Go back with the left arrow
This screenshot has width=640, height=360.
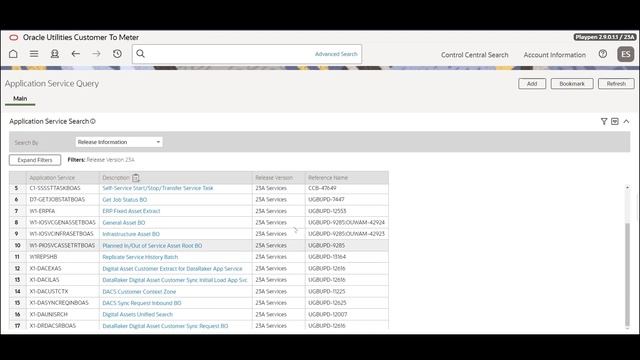click(76, 54)
